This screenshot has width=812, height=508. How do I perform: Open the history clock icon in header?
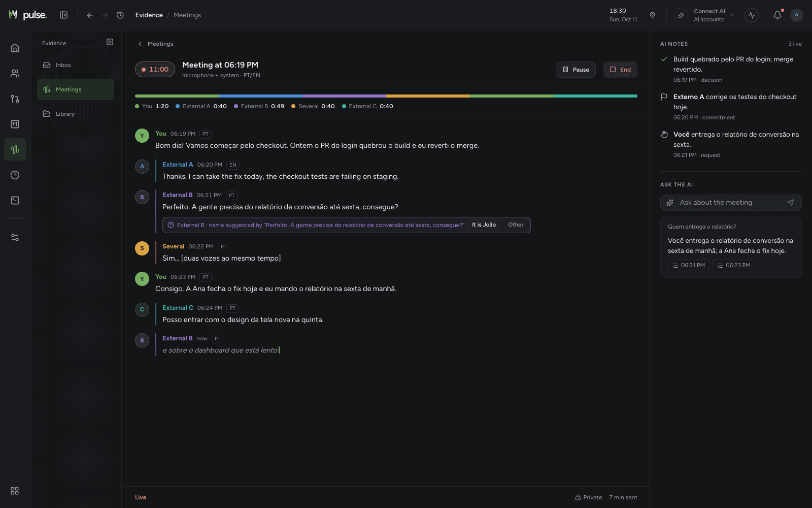120,15
